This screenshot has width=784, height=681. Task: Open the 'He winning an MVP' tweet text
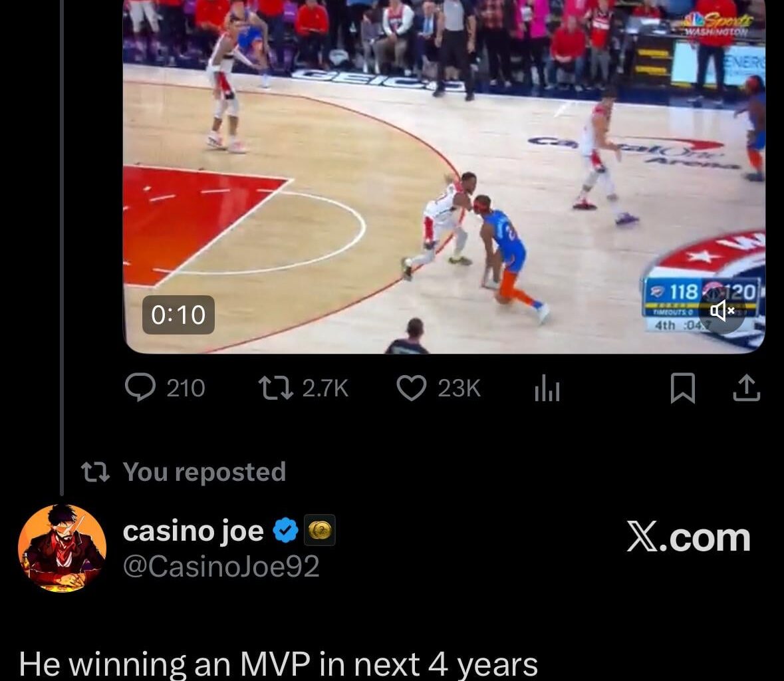coord(279,664)
